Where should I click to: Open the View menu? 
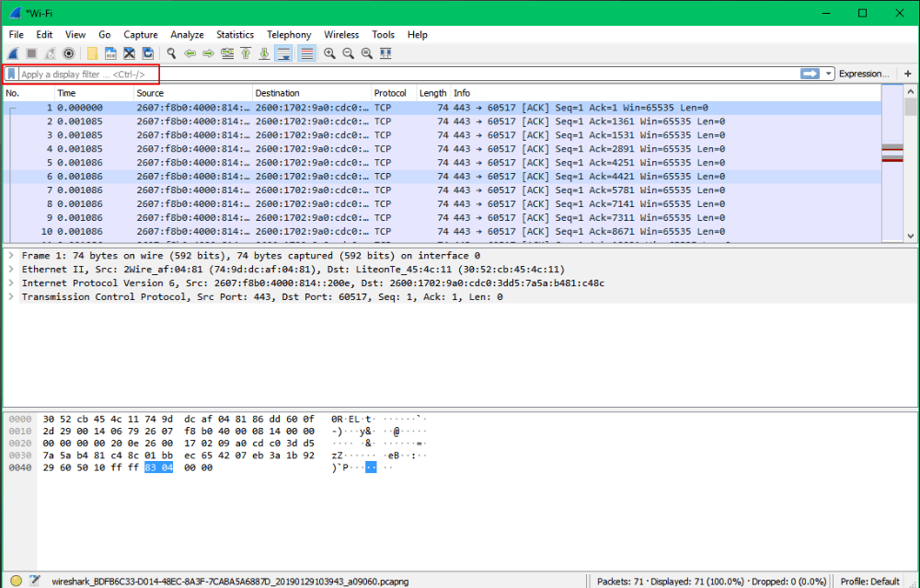tap(75, 35)
